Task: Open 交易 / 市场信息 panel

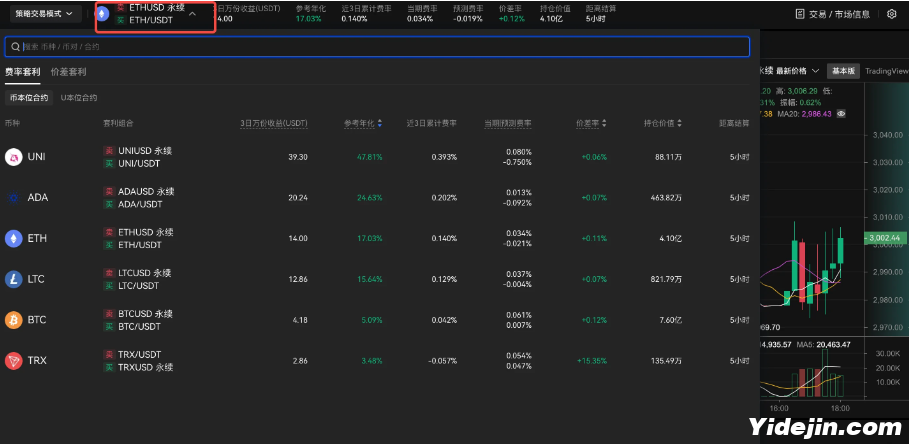Action: 834,14
